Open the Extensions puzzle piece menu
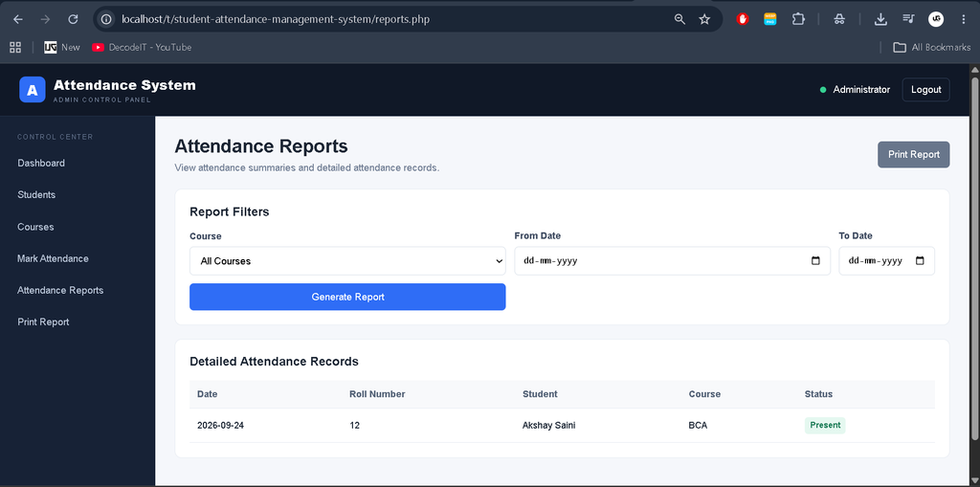980x487 pixels. coord(798,19)
